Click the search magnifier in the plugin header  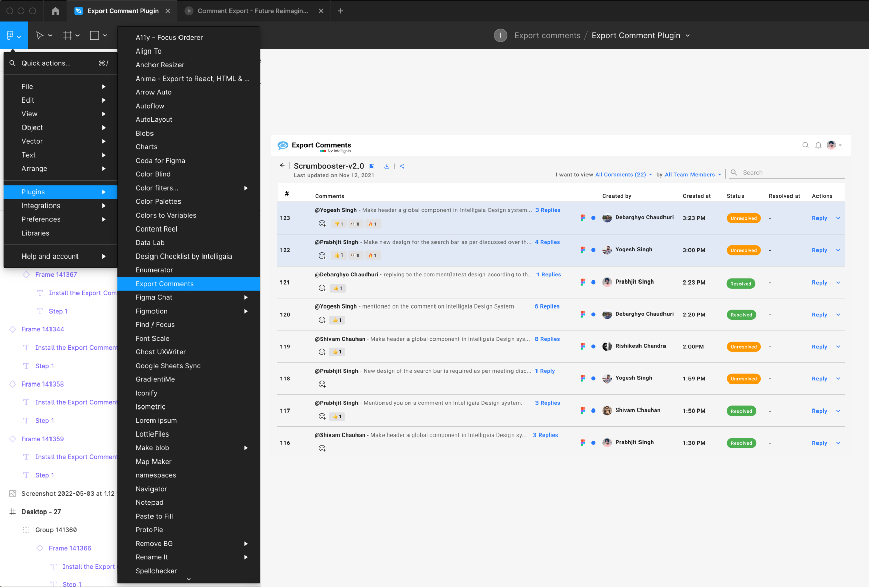(805, 145)
